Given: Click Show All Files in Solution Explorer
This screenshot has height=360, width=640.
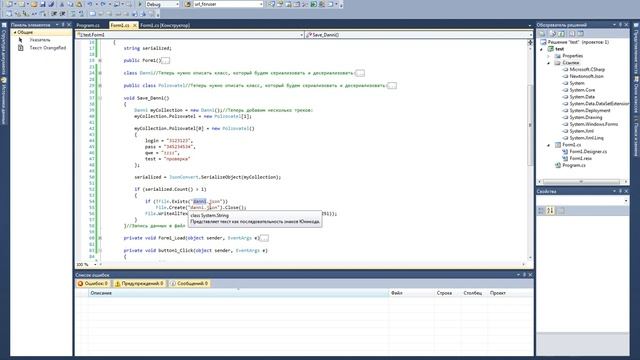Looking at the screenshot, I should click(x=553, y=33).
